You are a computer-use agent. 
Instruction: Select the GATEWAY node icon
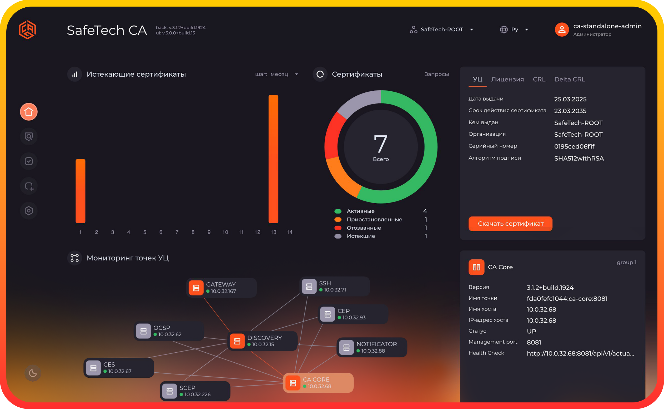tap(196, 288)
